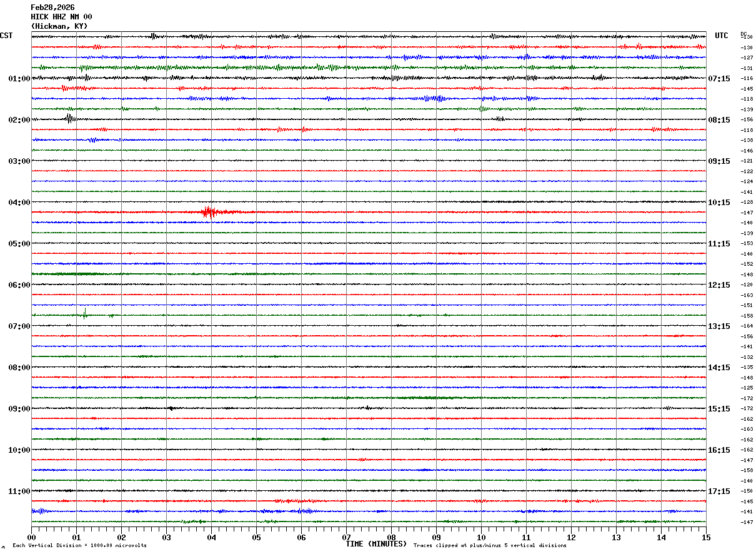Image resolution: width=756 pixels, height=554 pixels.
Task: Click the 07:15 UTC time label
Action: [719, 78]
